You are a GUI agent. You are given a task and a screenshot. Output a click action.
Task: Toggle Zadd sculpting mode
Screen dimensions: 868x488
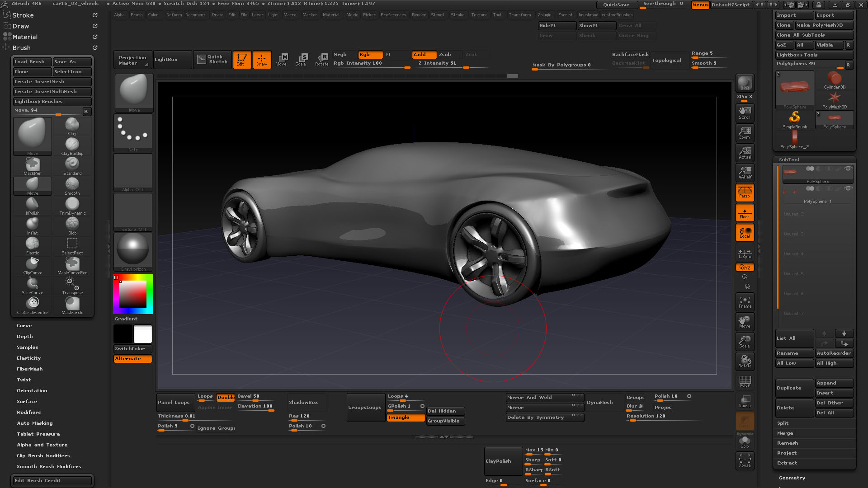[x=421, y=54]
